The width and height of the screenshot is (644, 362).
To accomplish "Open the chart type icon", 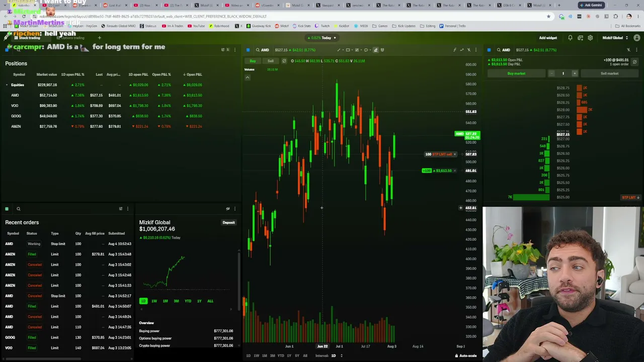I will click(462, 50).
